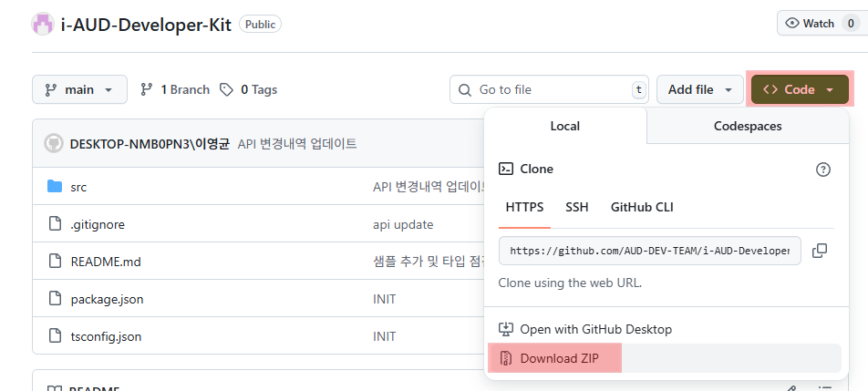Click the Public visibility badge
The height and width of the screenshot is (391, 868).
(260, 25)
